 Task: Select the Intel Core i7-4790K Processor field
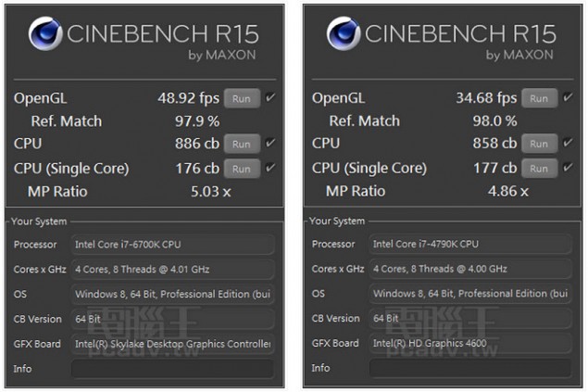click(x=470, y=244)
